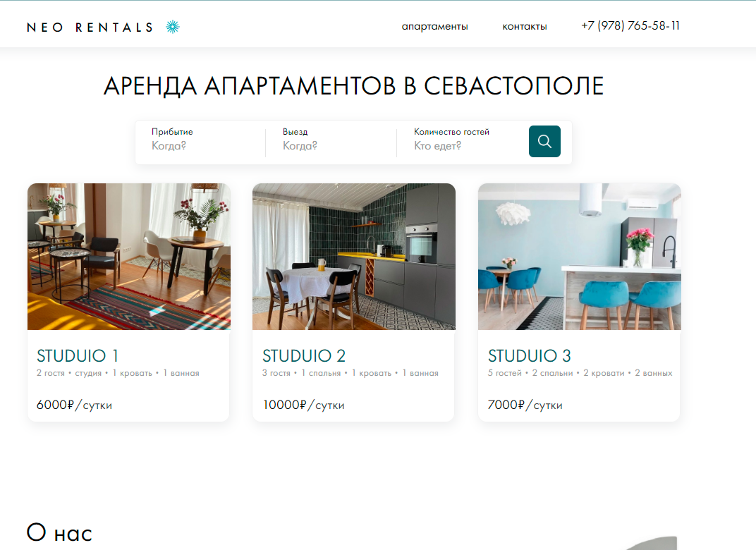
Task: Select the Прибытие date field
Action: tap(200, 140)
